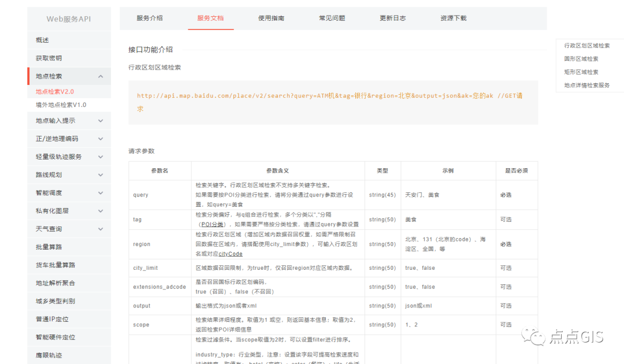The height and width of the screenshot is (364, 624).
Task: Switch to the 服务介绍 tab
Action: pos(149,18)
